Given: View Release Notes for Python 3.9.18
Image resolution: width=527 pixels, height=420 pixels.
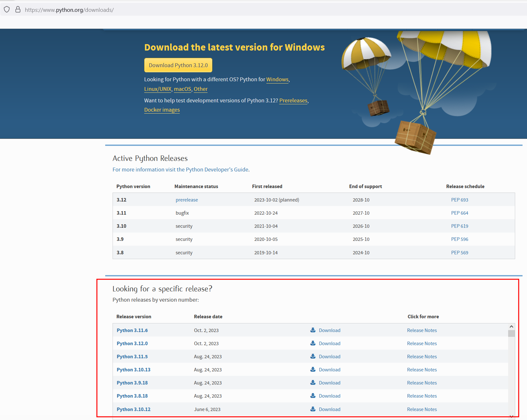Looking at the screenshot, I should tap(422, 383).
